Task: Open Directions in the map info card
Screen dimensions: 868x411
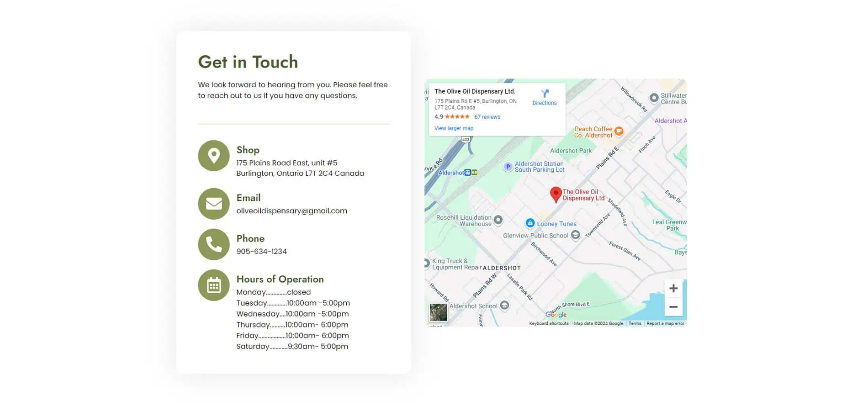Action: [544, 97]
